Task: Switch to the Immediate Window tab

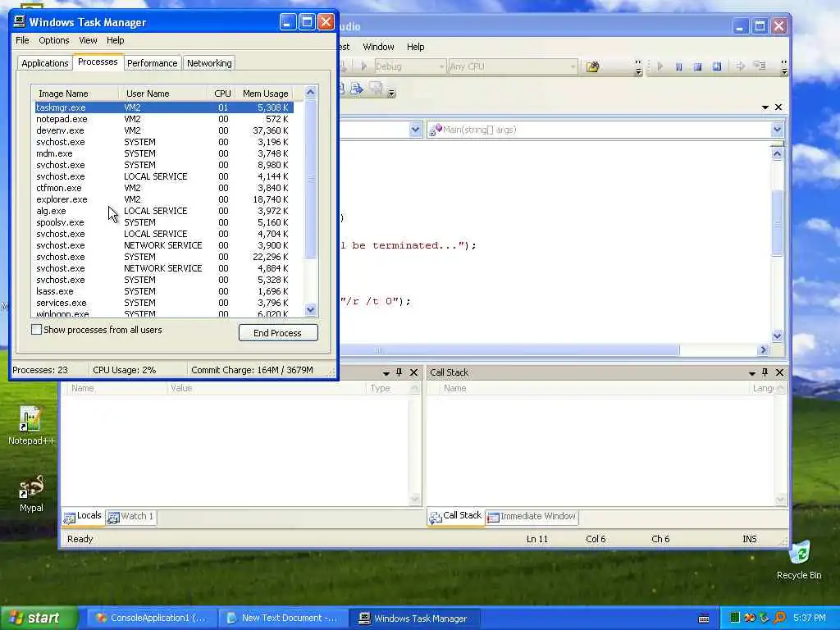Action: coord(532,517)
